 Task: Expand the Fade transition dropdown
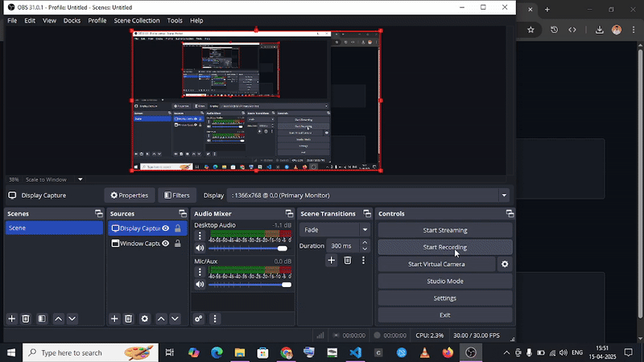pyautogui.click(x=365, y=230)
